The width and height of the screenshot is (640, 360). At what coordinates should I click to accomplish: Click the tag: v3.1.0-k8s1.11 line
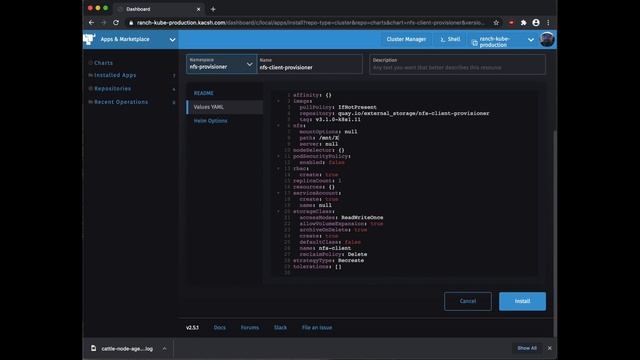pyautogui.click(x=330, y=120)
